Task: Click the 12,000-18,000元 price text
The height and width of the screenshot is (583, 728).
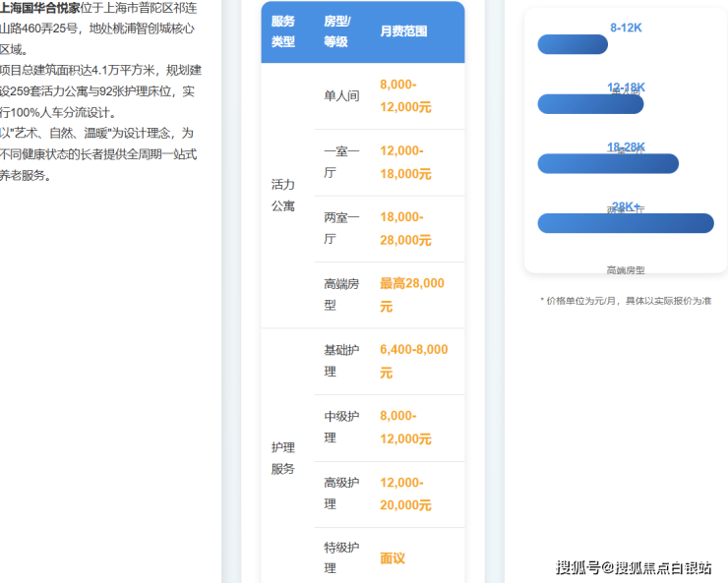Action: [x=405, y=162]
